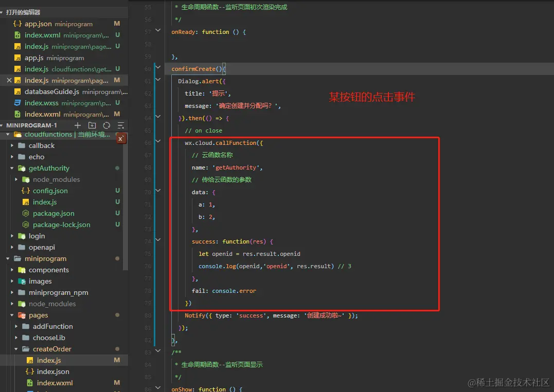Close the active index.js editor with X

(x=9, y=81)
